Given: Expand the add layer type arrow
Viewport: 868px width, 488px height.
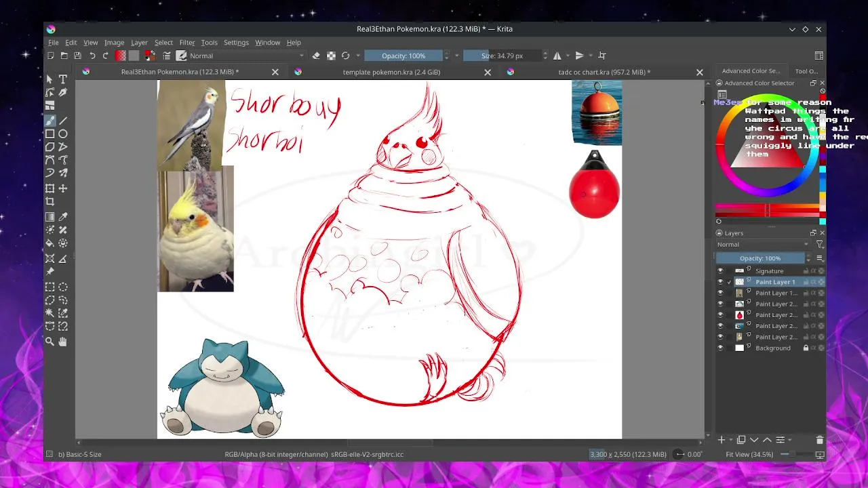Looking at the screenshot, I should pos(731,440).
